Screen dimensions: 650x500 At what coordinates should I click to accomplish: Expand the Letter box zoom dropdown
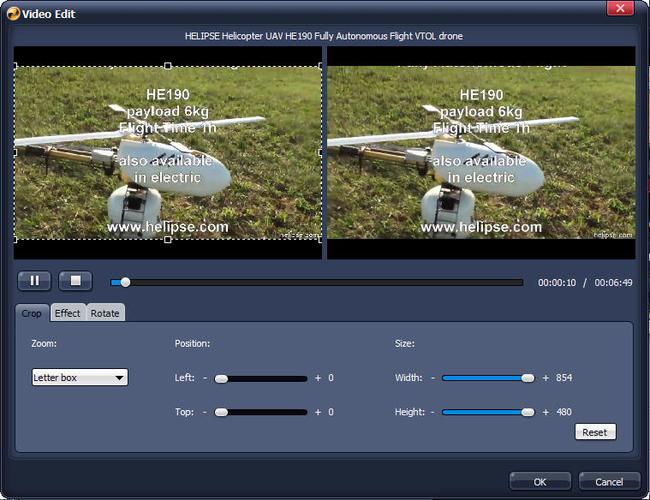(80, 377)
